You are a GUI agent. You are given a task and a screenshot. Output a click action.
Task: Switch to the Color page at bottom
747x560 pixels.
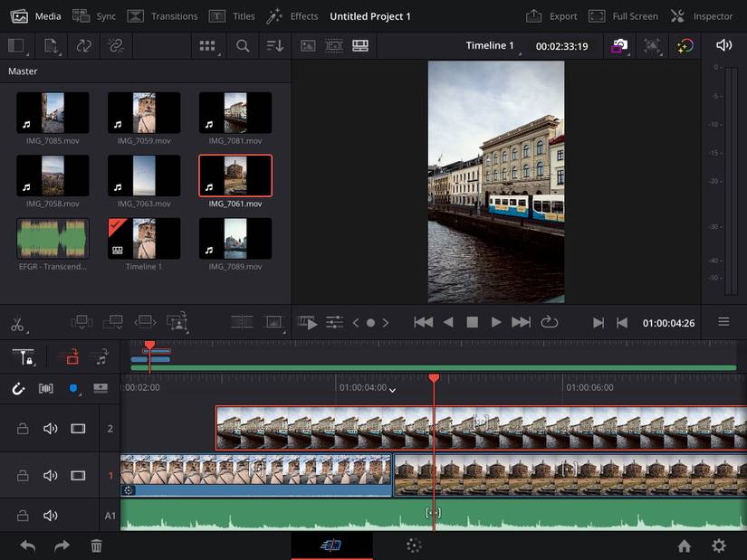414,546
